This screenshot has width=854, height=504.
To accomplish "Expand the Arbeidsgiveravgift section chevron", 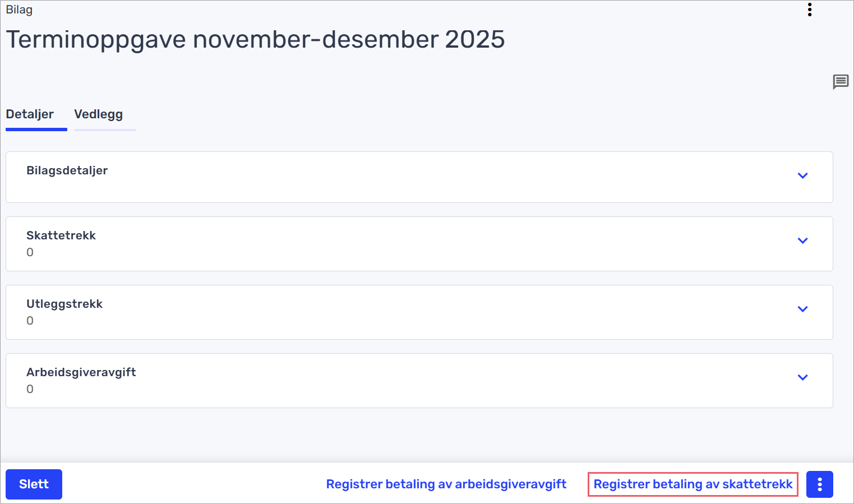I will coord(802,378).
